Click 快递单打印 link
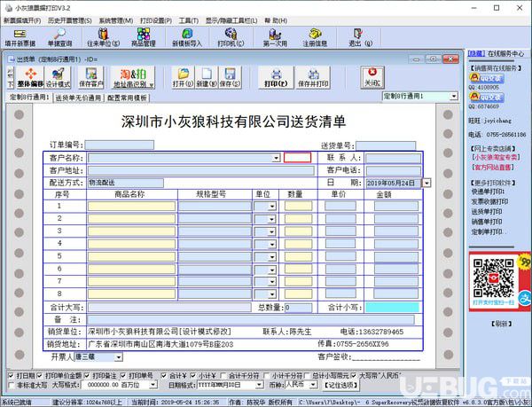The image size is (532, 407). pos(488,192)
